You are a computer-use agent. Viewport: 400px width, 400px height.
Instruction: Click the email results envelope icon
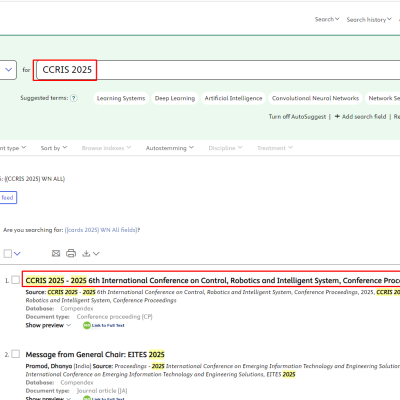pyautogui.click(x=56, y=254)
